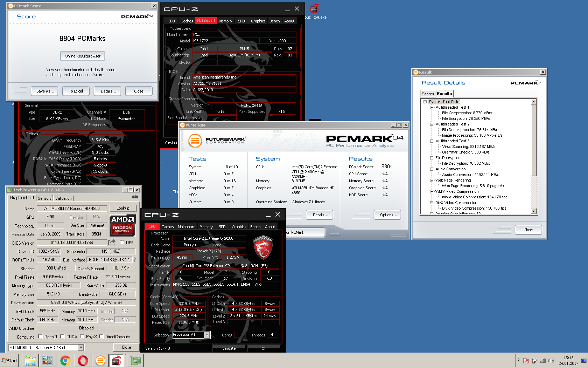Switch to the Sensors tab in GPU-Z
Screen dimensions: 588x368
(x=44, y=198)
